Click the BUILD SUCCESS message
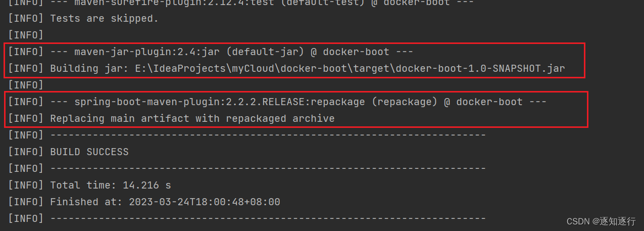The height and width of the screenshot is (231, 644). click(x=89, y=152)
